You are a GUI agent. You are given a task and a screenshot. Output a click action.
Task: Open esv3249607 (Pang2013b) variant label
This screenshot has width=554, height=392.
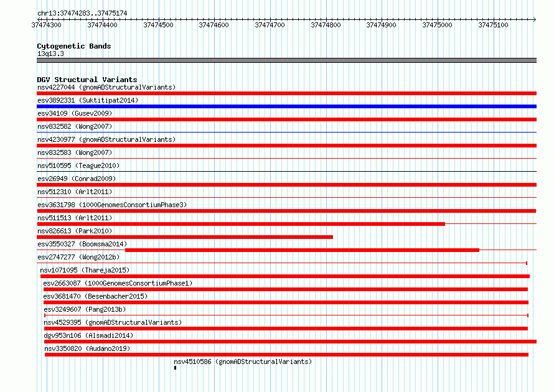click(85, 309)
